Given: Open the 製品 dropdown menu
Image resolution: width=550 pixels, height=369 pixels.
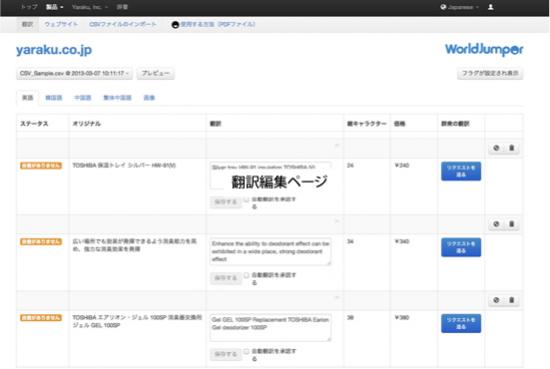Looking at the screenshot, I should (54, 7).
